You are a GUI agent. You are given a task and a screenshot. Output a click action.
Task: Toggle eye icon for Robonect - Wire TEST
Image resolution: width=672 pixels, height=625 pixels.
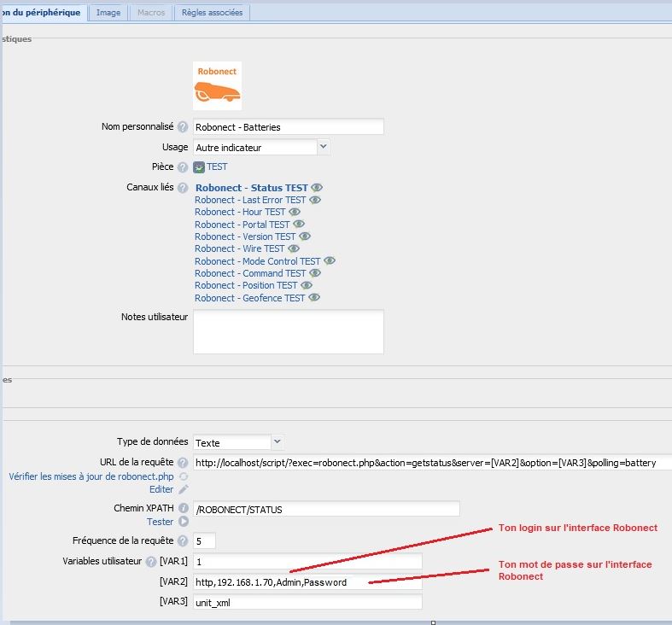click(x=294, y=248)
